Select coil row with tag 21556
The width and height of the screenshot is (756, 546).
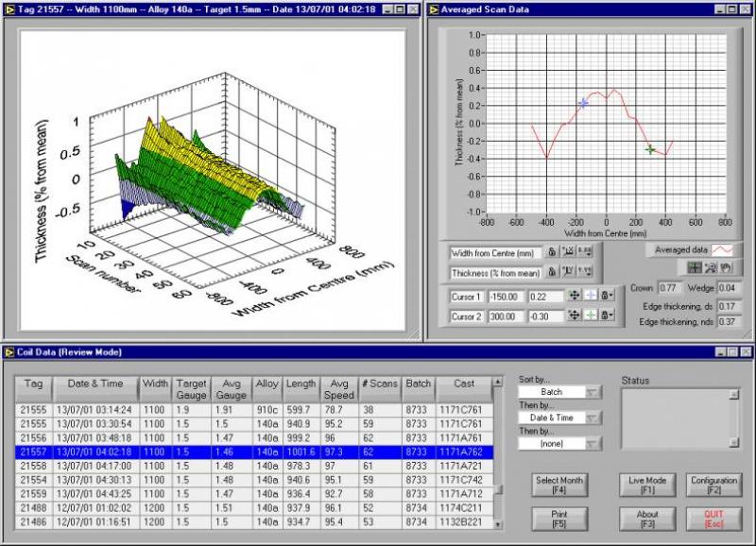coord(254,437)
